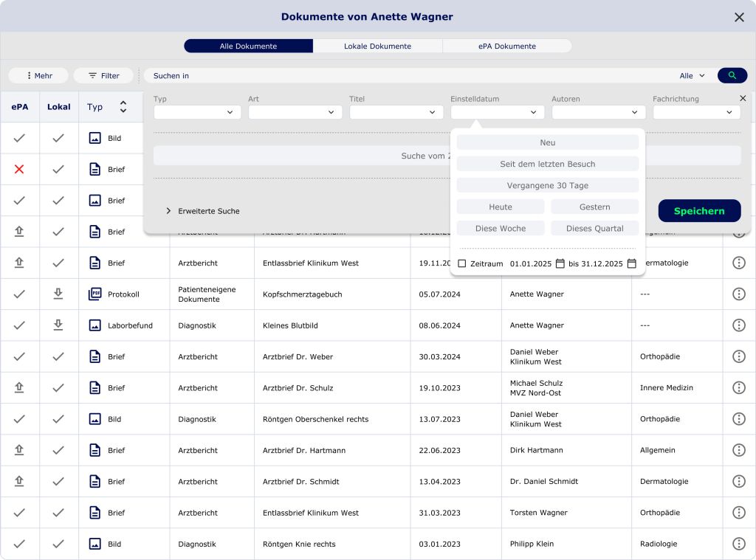756x560 pixels.
Task: Open the three-dot menu for Kleines Blutbild row
Action: pos(738,325)
